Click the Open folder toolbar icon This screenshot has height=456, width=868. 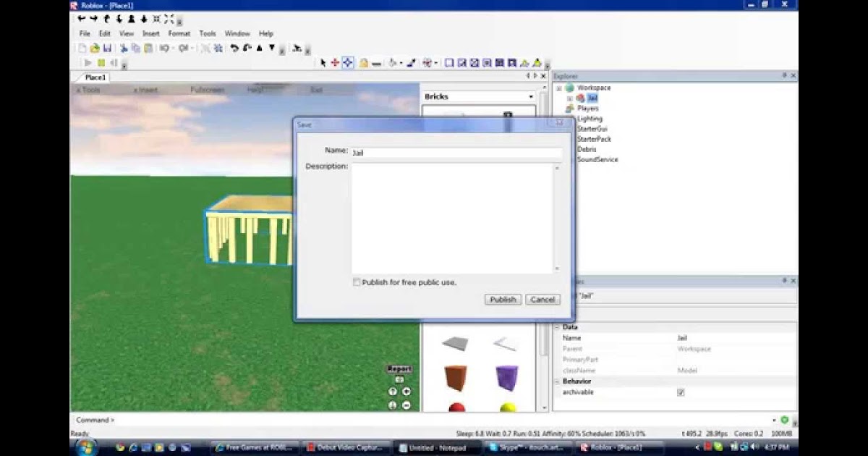[94, 48]
